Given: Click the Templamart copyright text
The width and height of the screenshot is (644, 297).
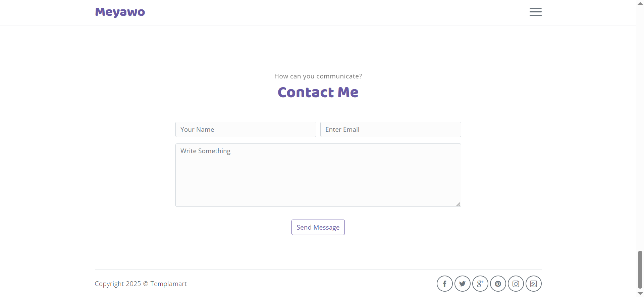Looking at the screenshot, I should pos(141,284).
